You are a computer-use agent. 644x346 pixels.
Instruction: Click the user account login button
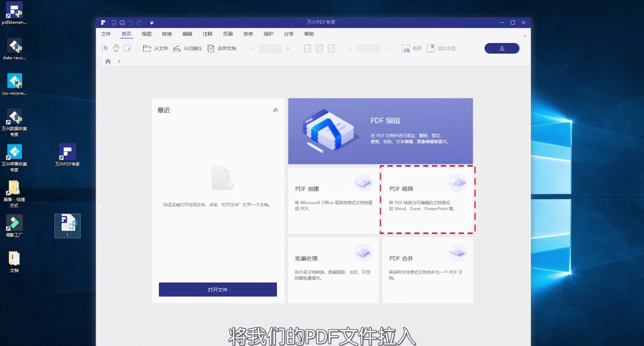502,48
